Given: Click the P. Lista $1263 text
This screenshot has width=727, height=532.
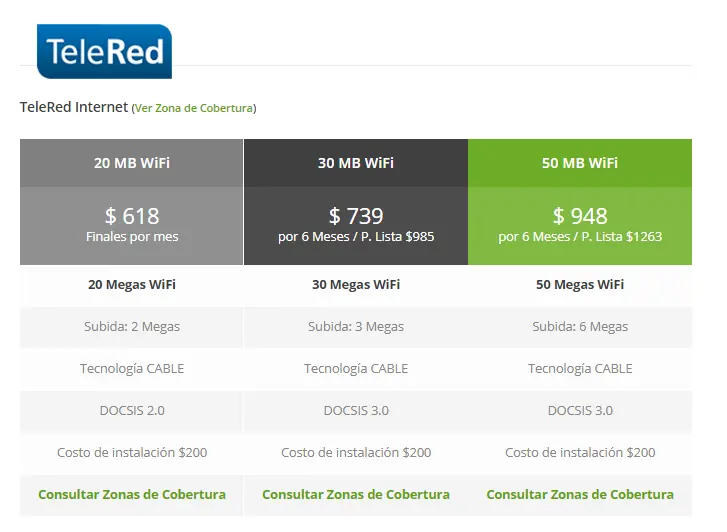Looking at the screenshot, I should tap(621, 237).
